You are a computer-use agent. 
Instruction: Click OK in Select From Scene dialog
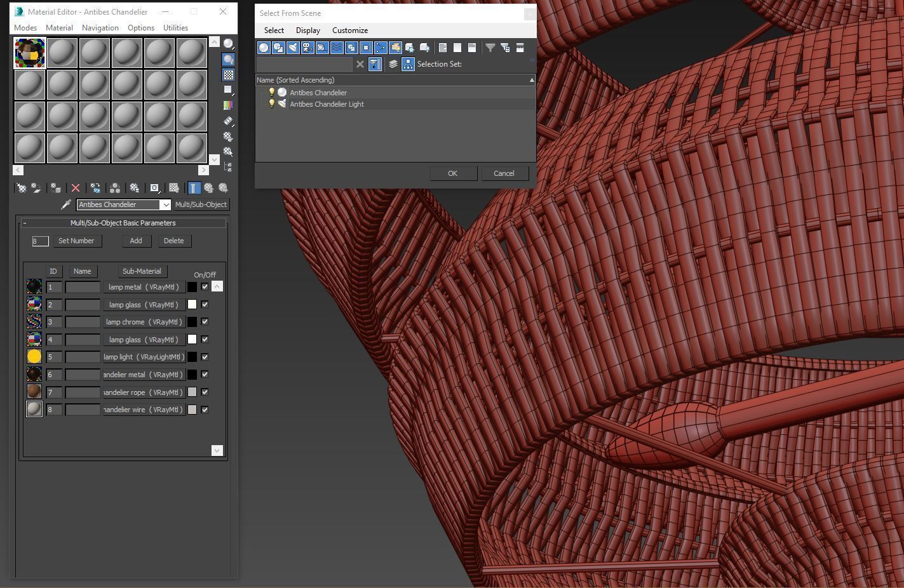point(453,173)
